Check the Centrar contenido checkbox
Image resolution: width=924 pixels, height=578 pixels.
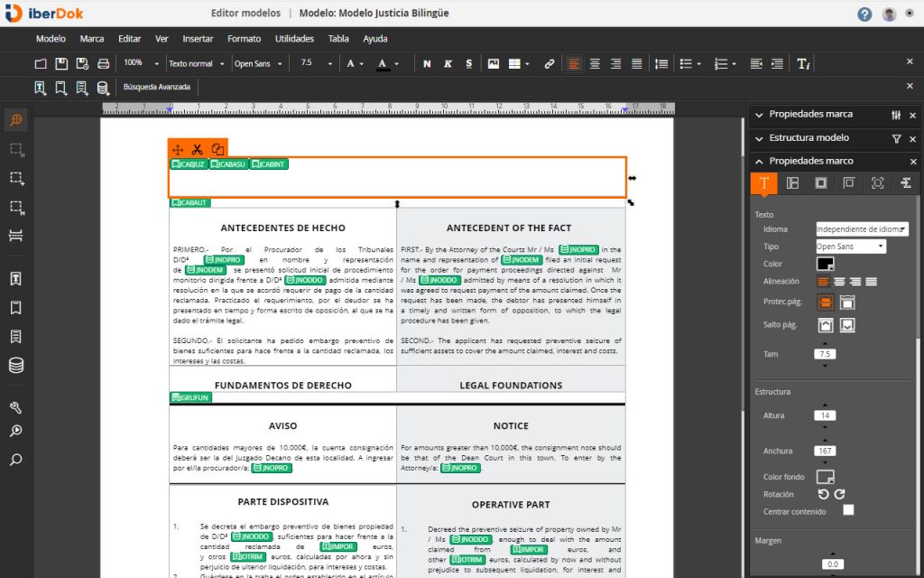[x=848, y=510]
